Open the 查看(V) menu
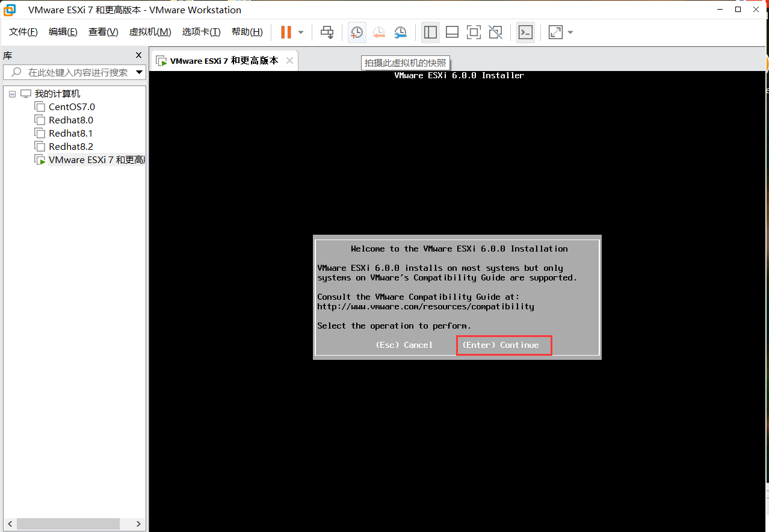Viewport: 769px width, 532px height. pyautogui.click(x=103, y=32)
